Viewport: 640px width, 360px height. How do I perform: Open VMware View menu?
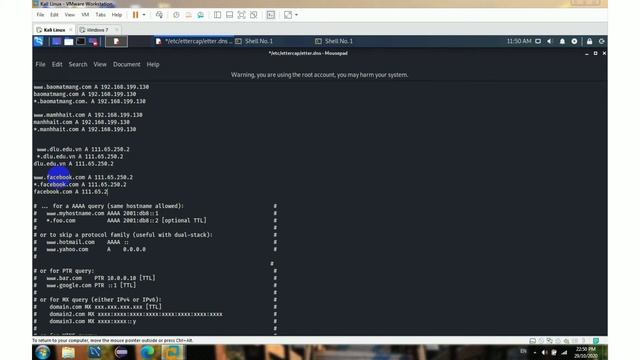pos(70,15)
